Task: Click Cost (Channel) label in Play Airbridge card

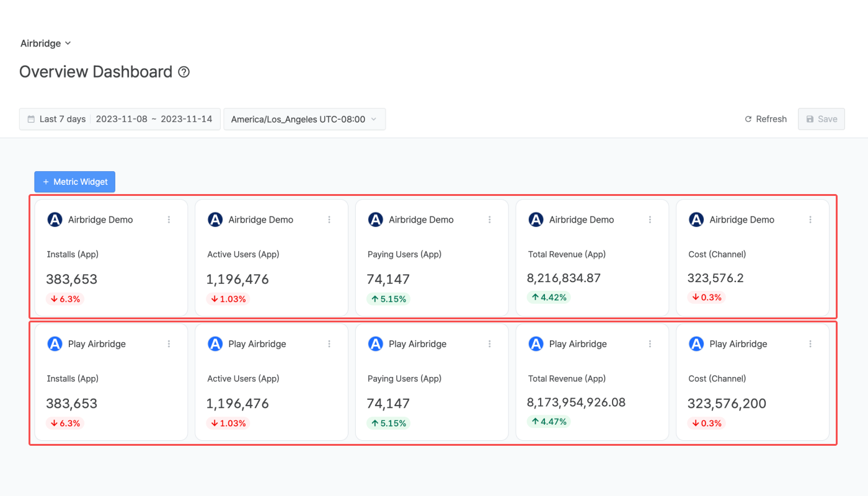Action: 717,378
